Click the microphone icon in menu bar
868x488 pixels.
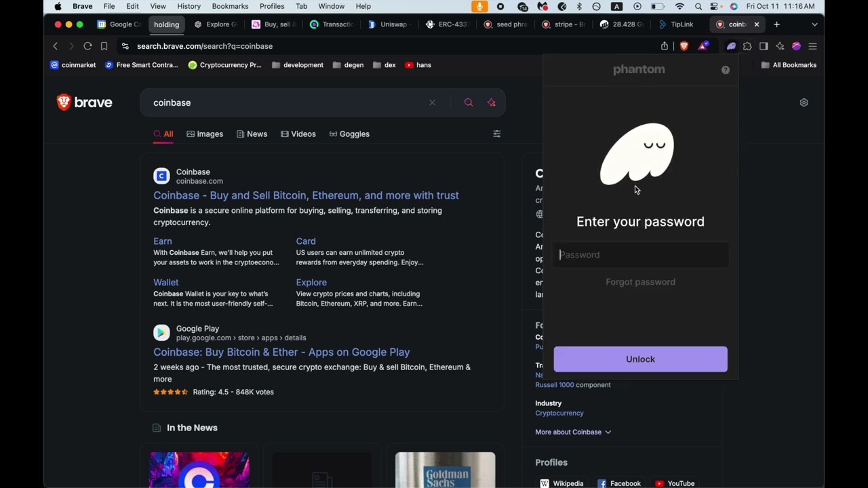[479, 6]
